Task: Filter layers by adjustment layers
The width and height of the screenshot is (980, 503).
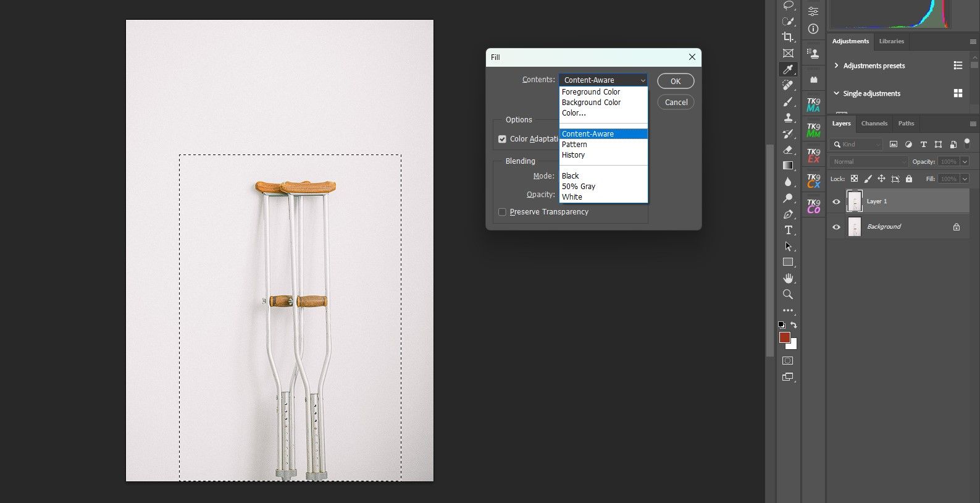Action: click(x=908, y=144)
